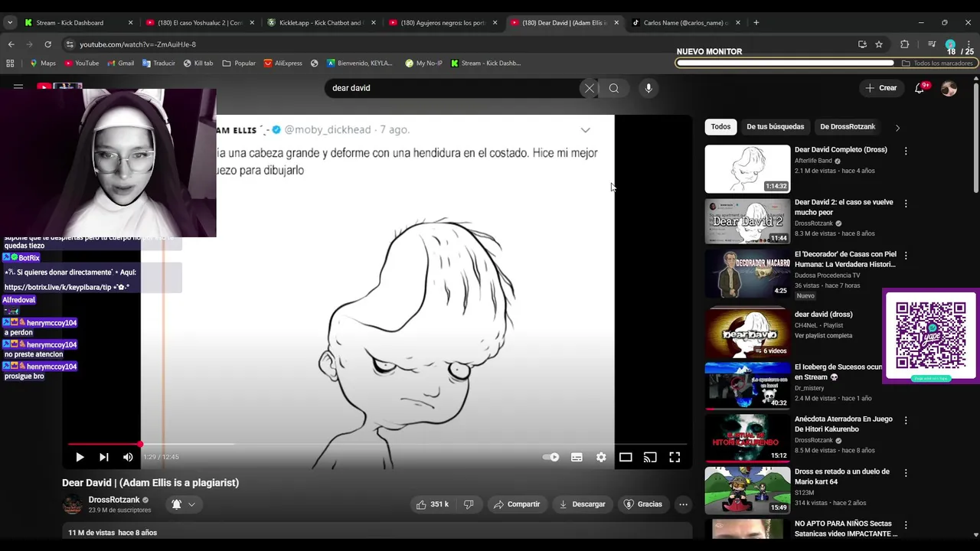Toggle subtitles in the video player
980x551 pixels.
(577, 457)
